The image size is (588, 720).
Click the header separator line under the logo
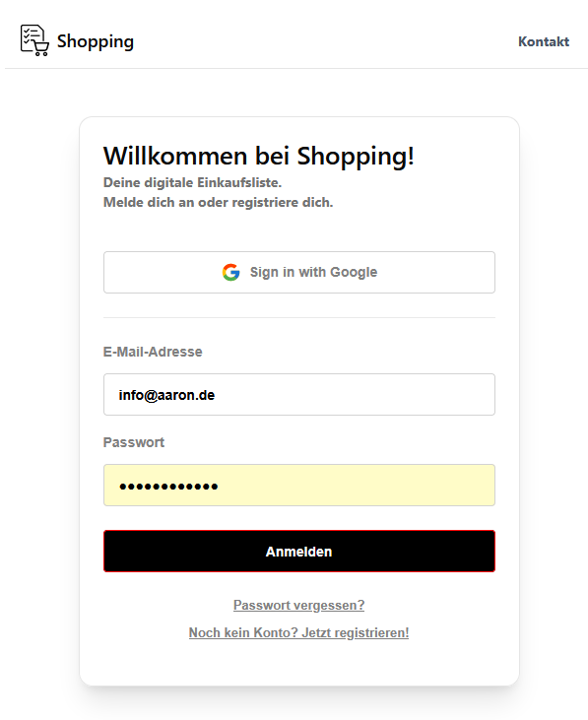[296, 68]
